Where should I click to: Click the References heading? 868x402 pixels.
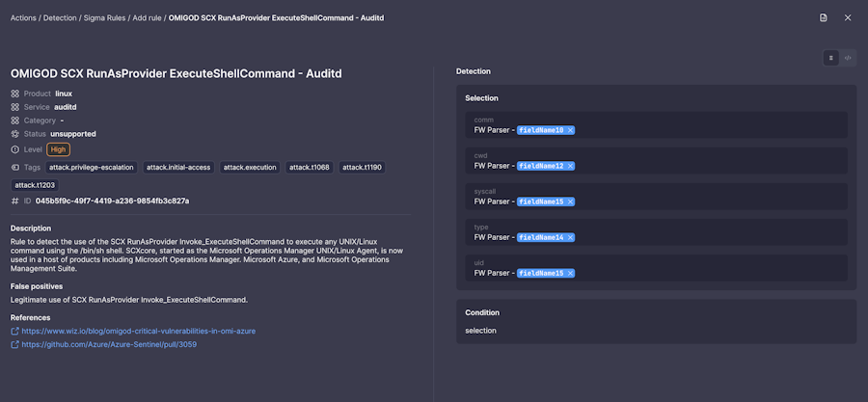(31, 318)
